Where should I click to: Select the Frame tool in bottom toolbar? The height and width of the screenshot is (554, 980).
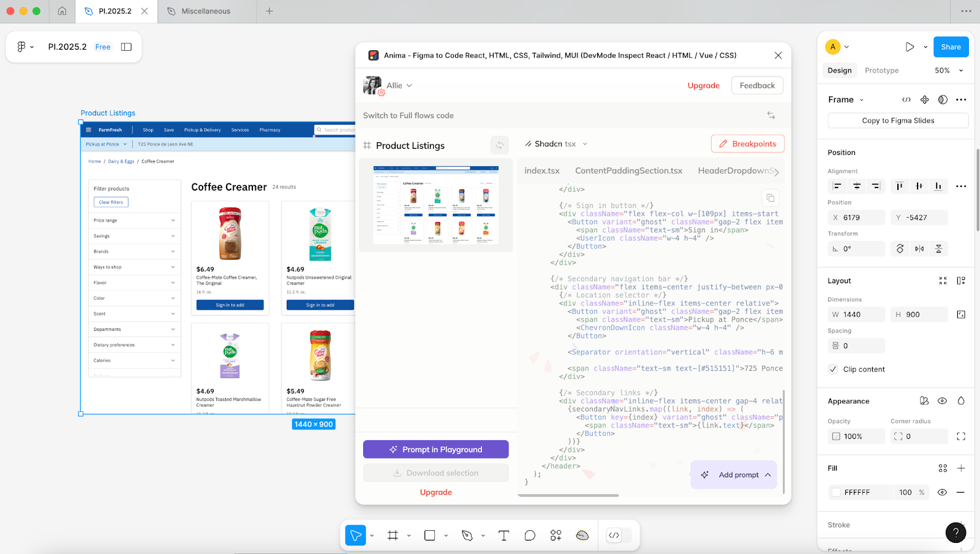click(x=393, y=535)
